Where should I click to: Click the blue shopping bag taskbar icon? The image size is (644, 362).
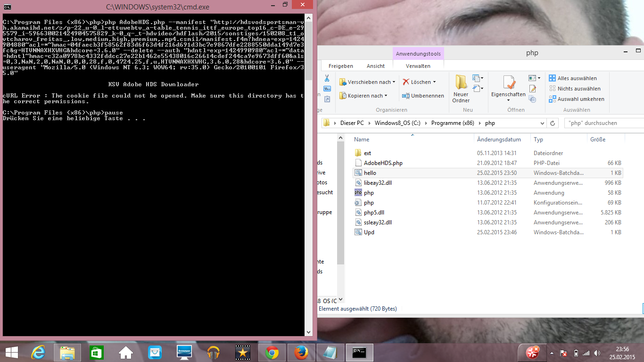[155, 353]
